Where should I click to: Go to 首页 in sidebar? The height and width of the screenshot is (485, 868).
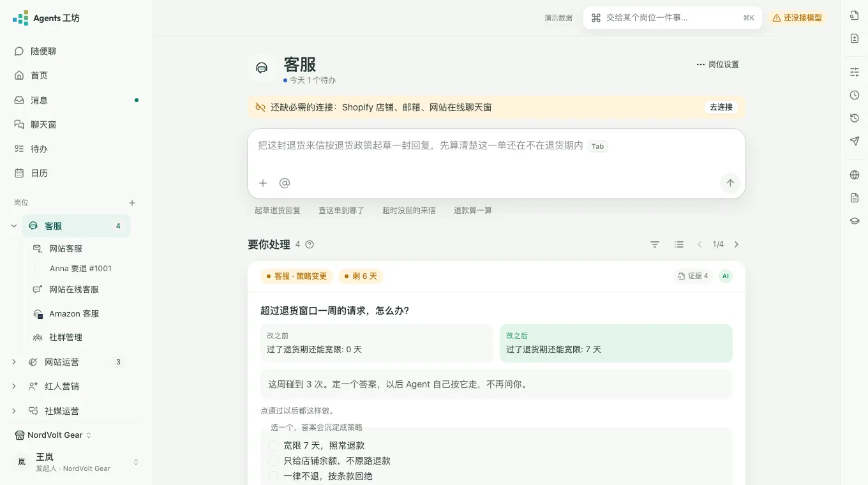tap(77, 75)
